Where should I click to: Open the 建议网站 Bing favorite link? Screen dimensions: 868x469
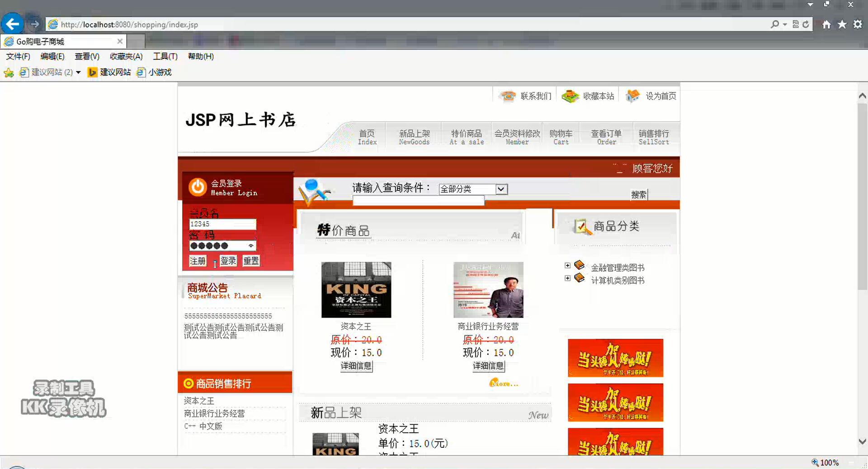109,72
